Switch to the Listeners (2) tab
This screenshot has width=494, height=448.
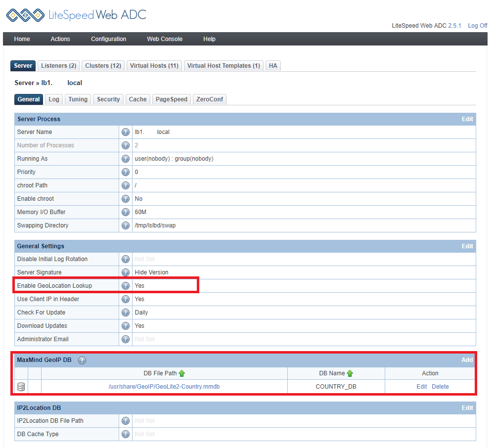58,66
